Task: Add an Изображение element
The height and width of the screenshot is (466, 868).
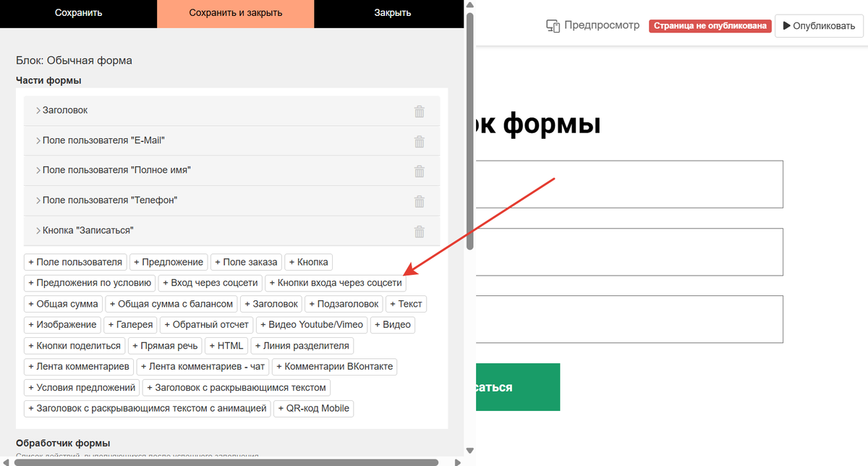Action: click(62, 325)
